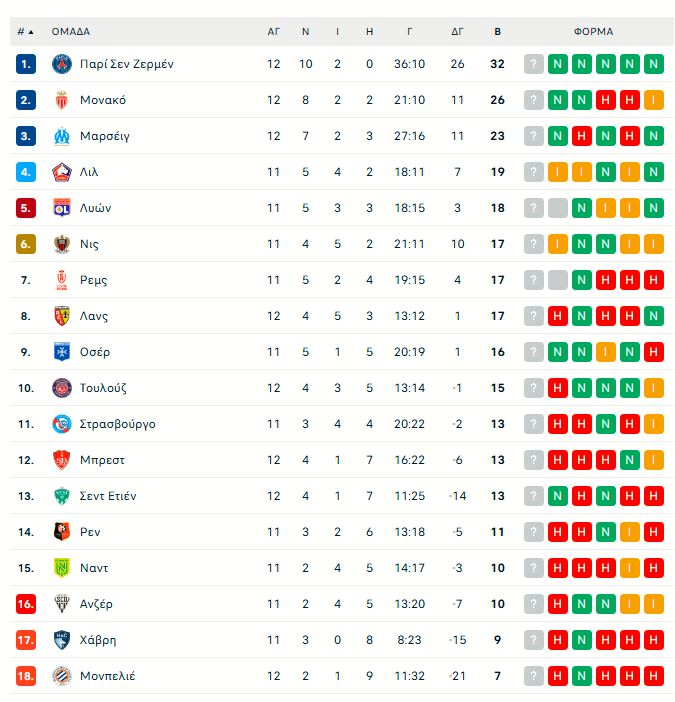Click position badge 17 for Χάβρη
This screenshot has height=702, width=675.
[26, 640]
